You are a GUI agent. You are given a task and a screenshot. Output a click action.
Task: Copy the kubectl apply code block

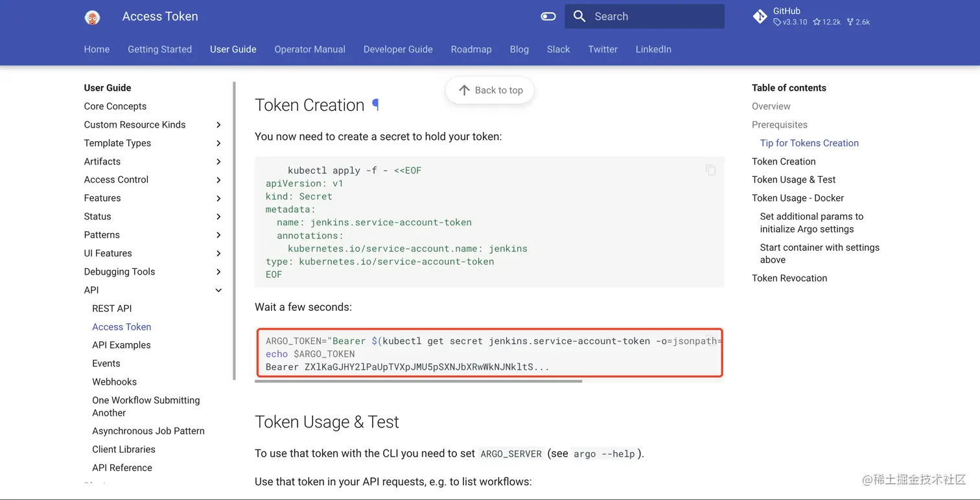[711, 170]
